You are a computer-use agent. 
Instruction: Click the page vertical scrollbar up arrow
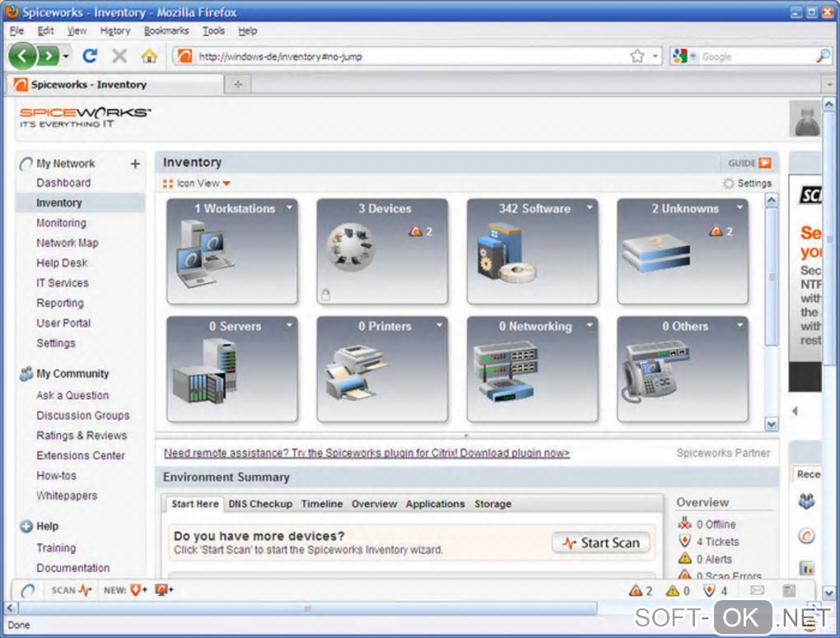click(828, 105)
